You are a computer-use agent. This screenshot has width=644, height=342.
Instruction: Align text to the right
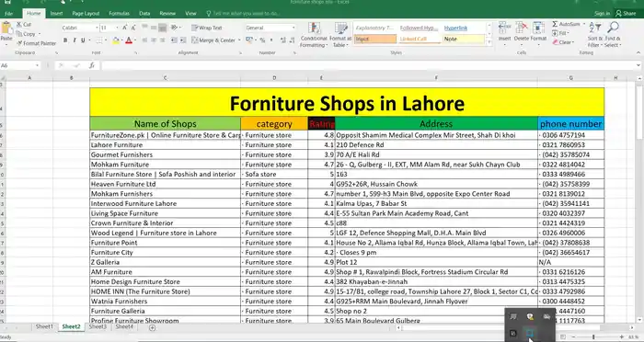pyautogui.click(x=163, y=40)
